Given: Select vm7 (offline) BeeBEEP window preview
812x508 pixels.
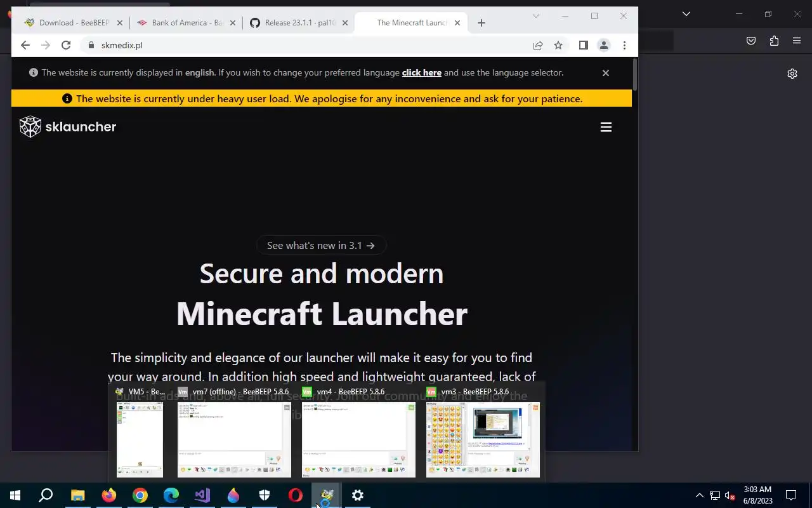Looking at the screenshot, I should 234,432.
